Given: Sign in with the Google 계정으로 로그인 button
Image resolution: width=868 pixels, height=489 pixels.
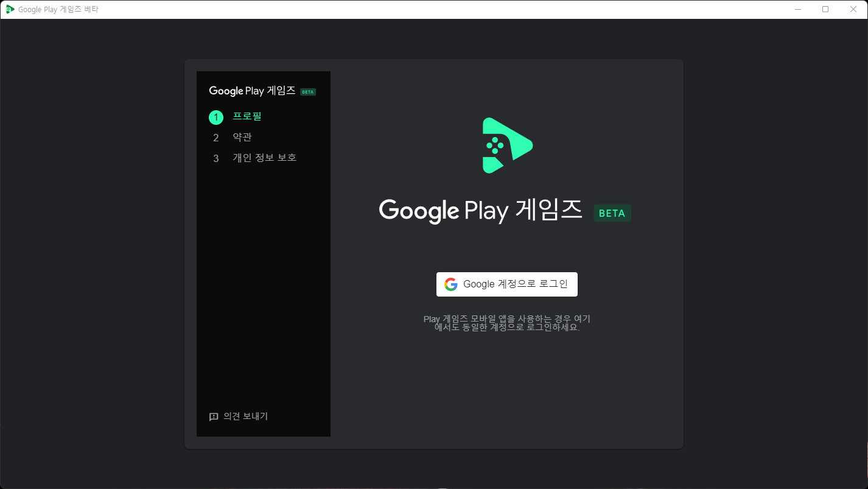Looking at the screenshot, I should 506,284.
